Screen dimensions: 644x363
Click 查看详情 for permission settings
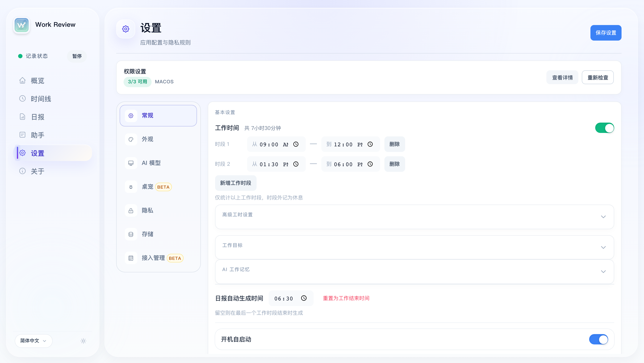562,77
